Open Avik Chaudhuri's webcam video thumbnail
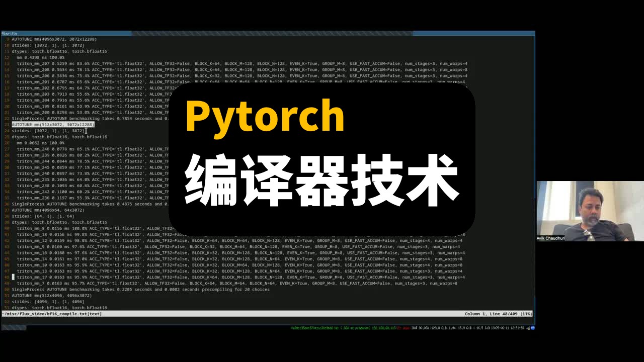644x362 pixels. 590,211
